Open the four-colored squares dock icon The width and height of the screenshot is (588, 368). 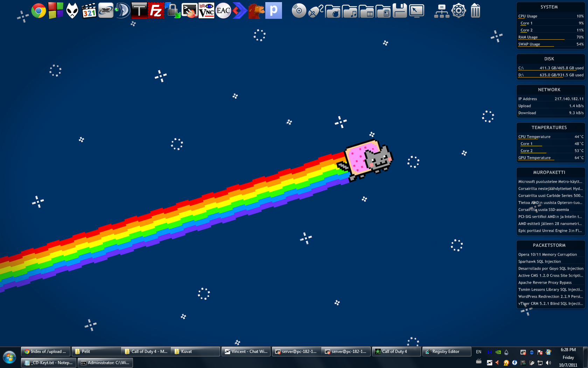56,11
